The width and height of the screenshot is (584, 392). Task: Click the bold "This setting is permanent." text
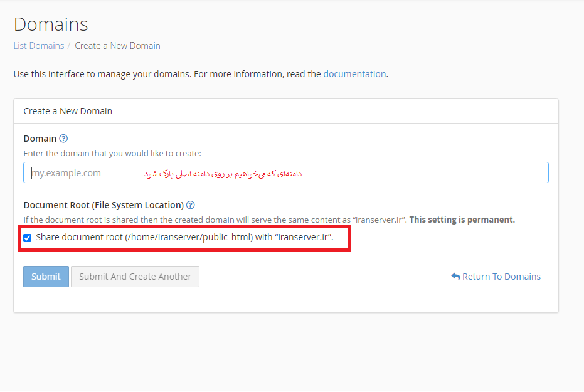point(462,220)
